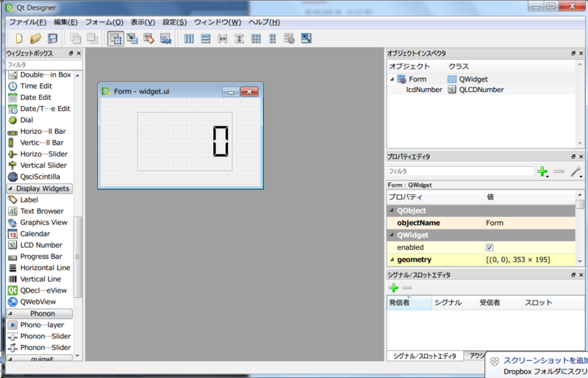Select the LCD number display on the form
Viewport: 588px width, 378px height.
[x=185, y=141]
